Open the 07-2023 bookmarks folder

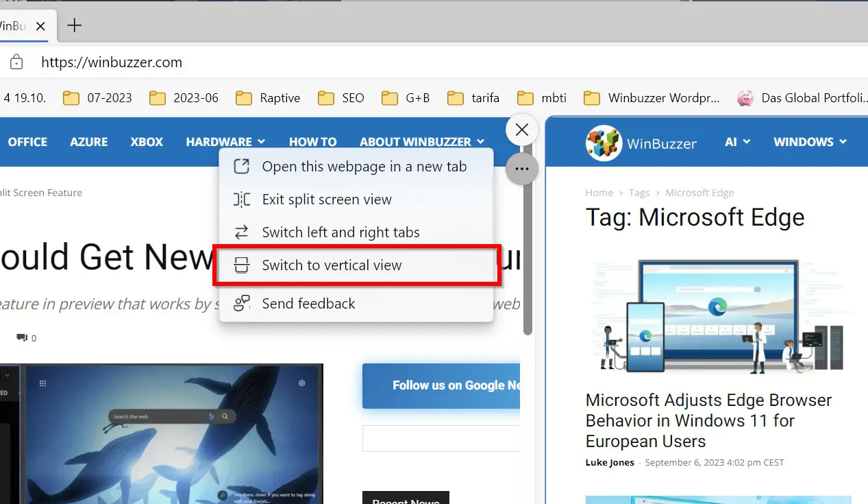click(x=97, y=97)
